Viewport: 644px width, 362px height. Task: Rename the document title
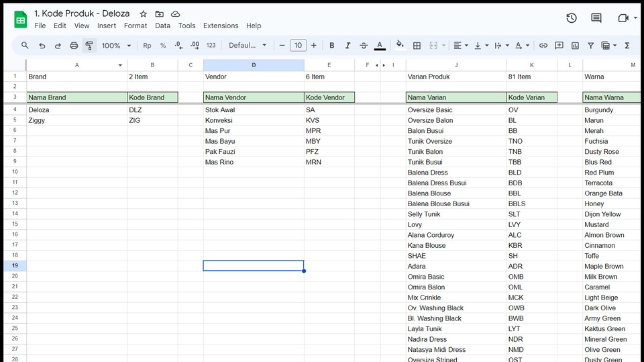82,13
